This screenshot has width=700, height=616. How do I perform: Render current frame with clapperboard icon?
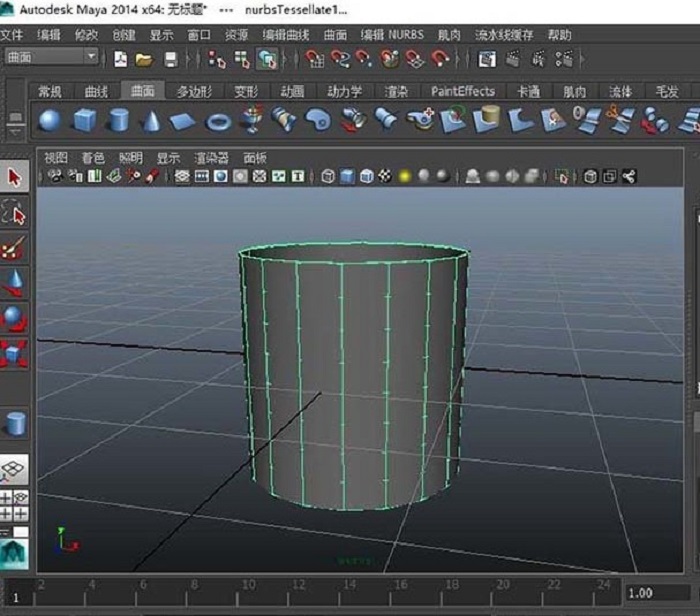coord(512,59)
